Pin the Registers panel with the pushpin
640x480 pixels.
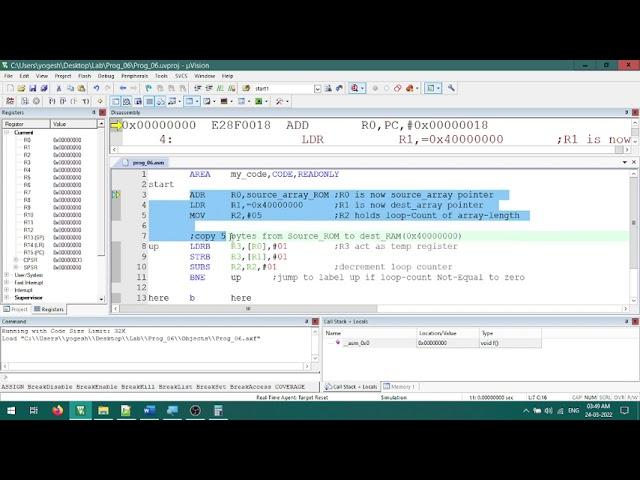point(93,112)
